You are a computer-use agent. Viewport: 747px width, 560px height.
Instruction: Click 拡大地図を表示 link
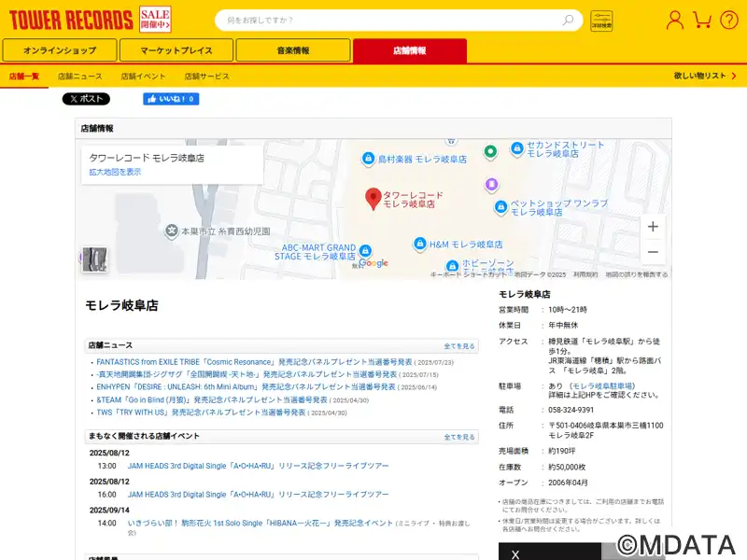[115, 172]
